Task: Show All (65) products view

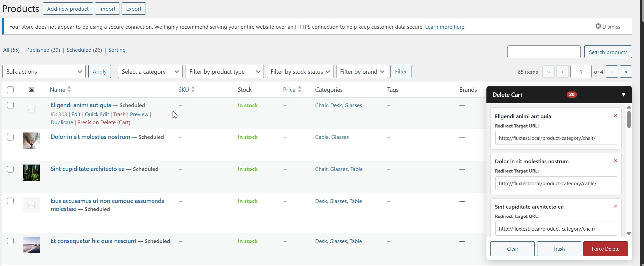Action: (11, 50)
